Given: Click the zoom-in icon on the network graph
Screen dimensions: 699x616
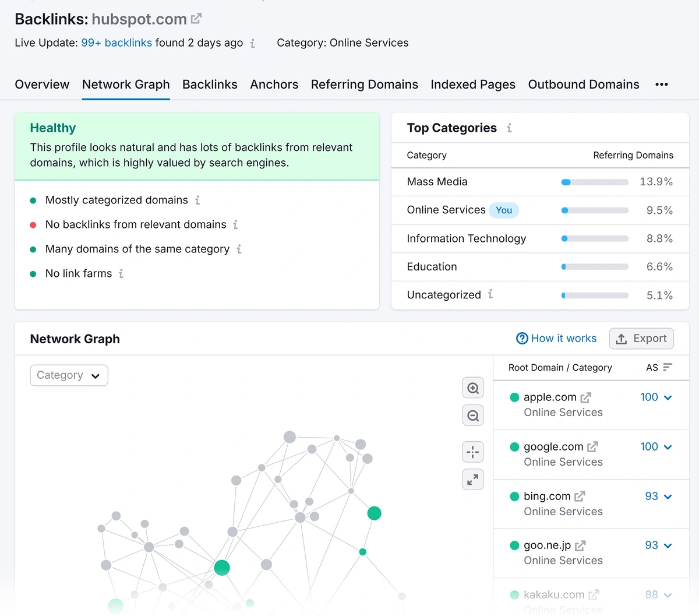Looking at the screenshot, I should 472,387.
